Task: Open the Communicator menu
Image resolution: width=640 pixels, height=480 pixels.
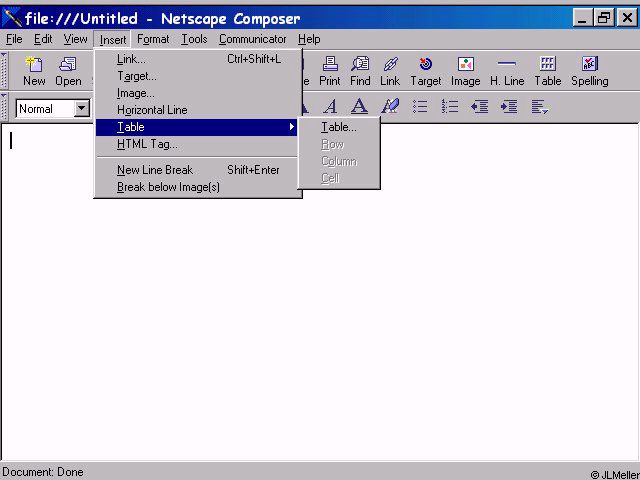Action: click(253, 39)
